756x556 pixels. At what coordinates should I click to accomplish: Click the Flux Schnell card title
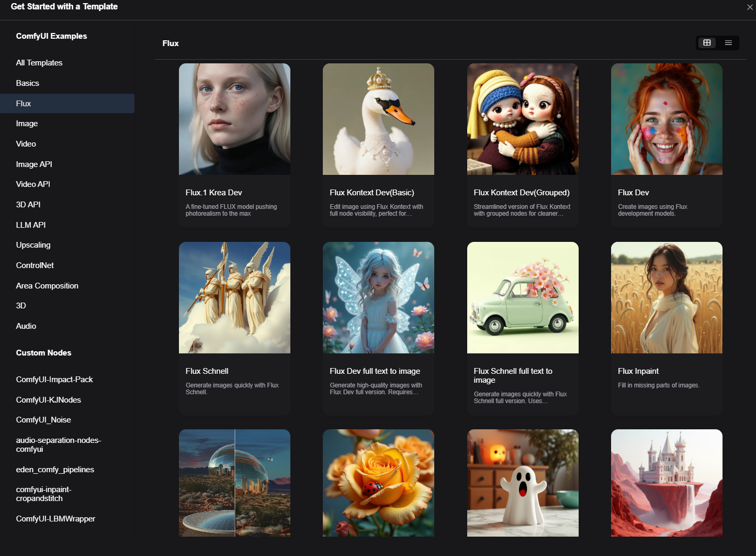[x=207, y=371]
